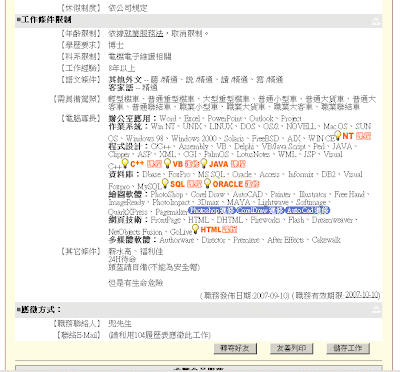Click the 其他外文 language line
Screen dimensions: 400x372
196,80
